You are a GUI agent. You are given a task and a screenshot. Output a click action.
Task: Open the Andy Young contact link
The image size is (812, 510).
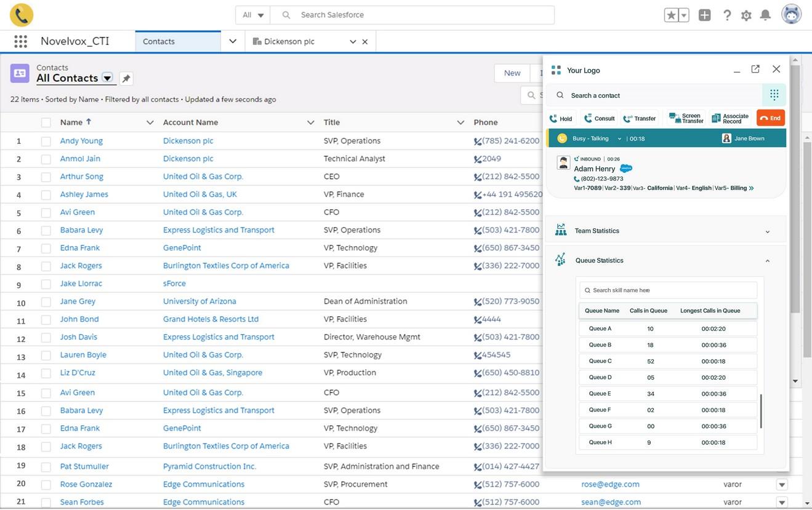coord(81,141)
